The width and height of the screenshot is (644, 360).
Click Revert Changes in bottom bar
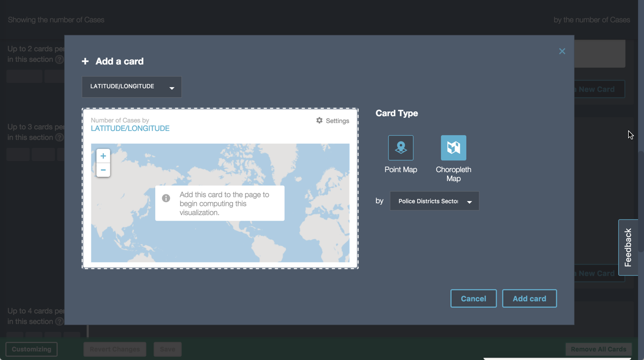(x=115, y=349)
